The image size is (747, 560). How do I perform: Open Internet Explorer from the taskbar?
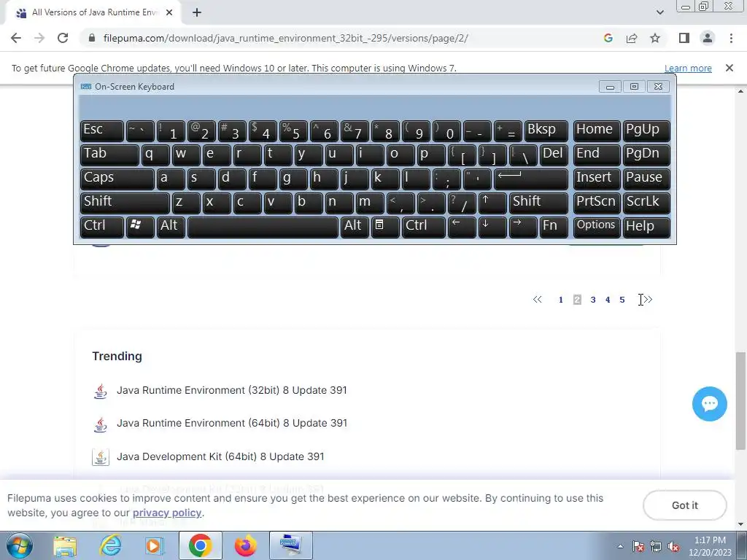click(x=110, y=545)
